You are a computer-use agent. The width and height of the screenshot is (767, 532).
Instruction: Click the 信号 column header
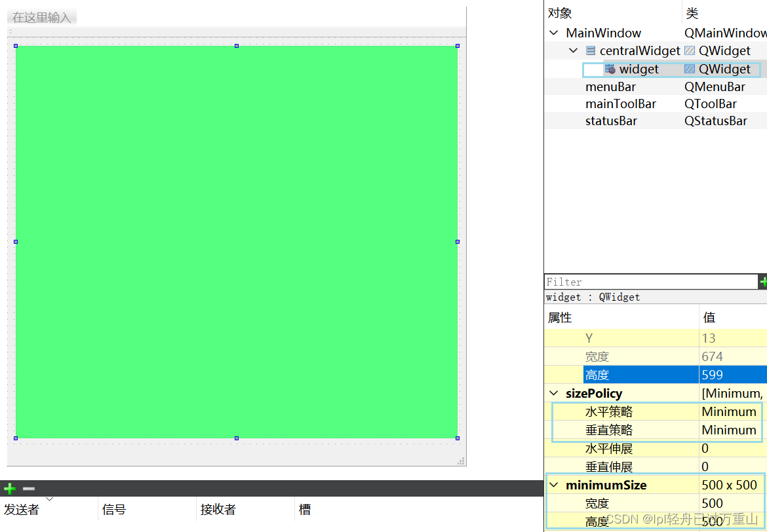[x=111, y=509]
